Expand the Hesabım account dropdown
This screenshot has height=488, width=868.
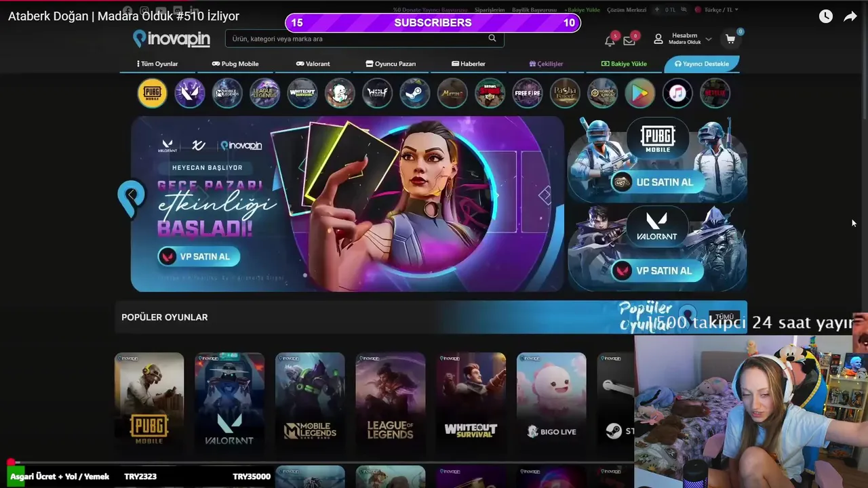683,39
